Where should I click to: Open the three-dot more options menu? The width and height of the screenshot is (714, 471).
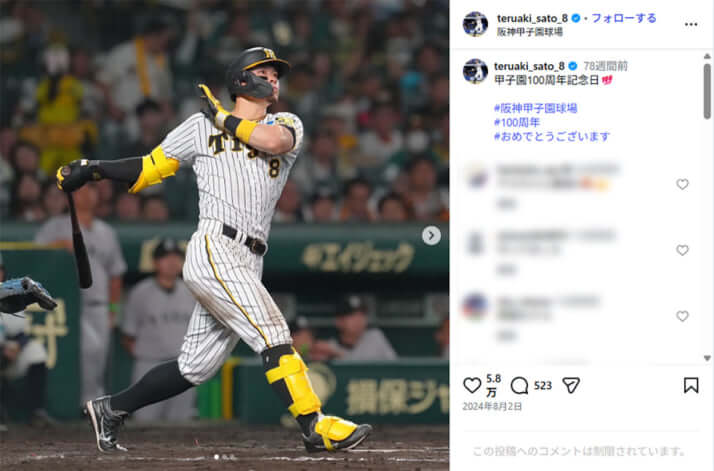[691, 24]
